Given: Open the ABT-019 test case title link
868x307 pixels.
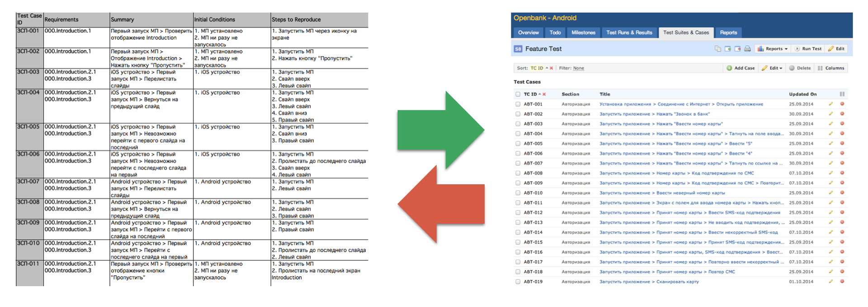Looking at the screenshot, I should (649, 282).
